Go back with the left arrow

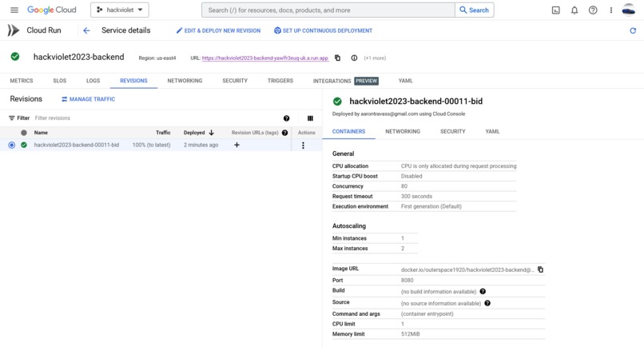86,30
